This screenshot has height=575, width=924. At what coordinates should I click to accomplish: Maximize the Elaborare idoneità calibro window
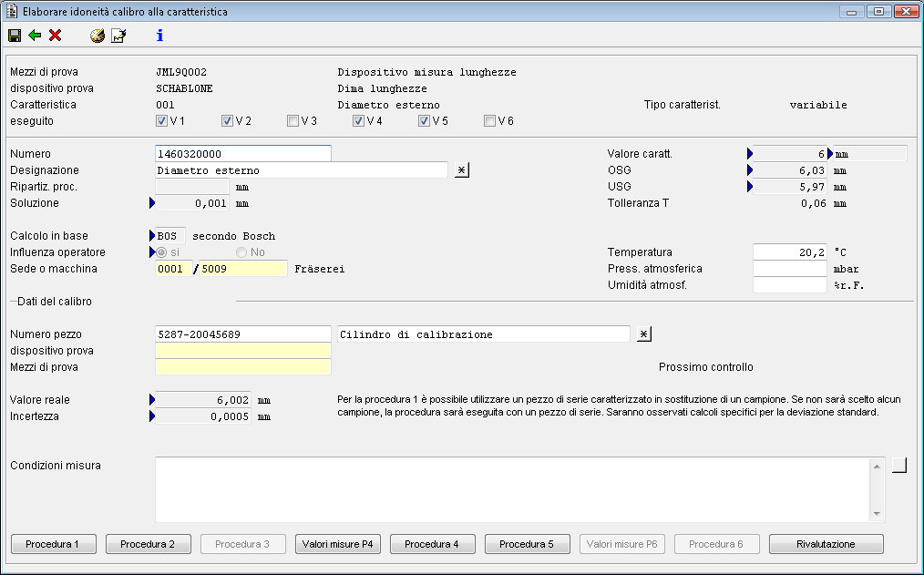coord(878,12)
